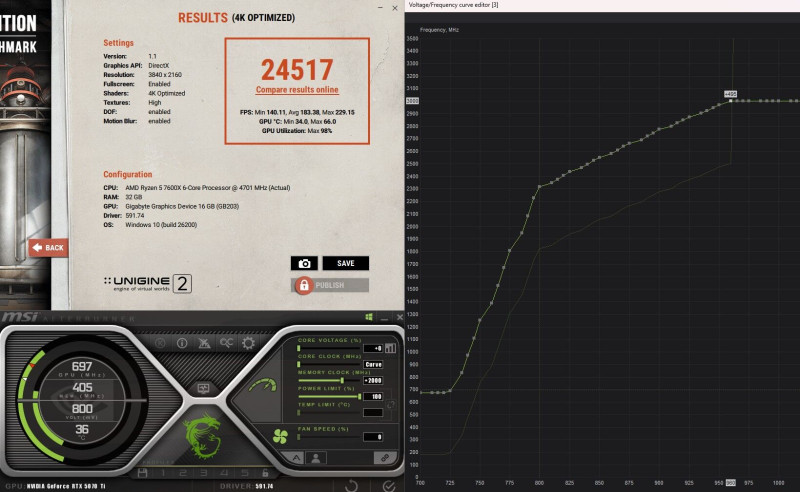Click the Core Voltage slider
The height and width of the screenshot is (492, 800).
329,348
